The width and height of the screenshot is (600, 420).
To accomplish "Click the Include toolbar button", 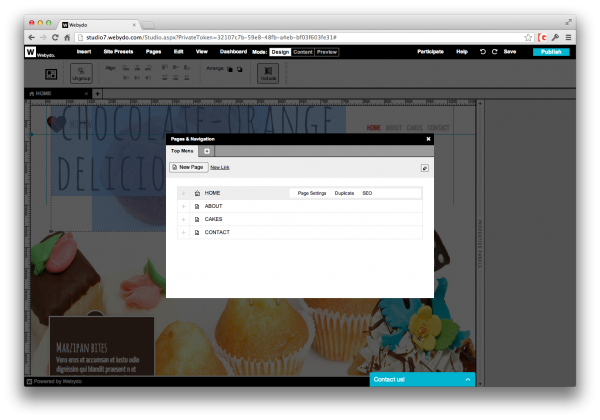I will (268, 73).
